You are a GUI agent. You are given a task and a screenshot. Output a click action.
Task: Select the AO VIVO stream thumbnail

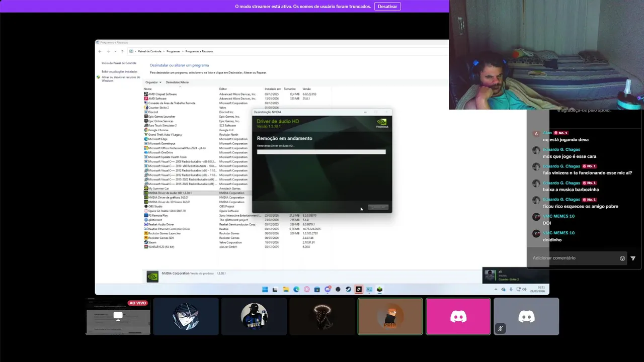(x=118, y=316)
